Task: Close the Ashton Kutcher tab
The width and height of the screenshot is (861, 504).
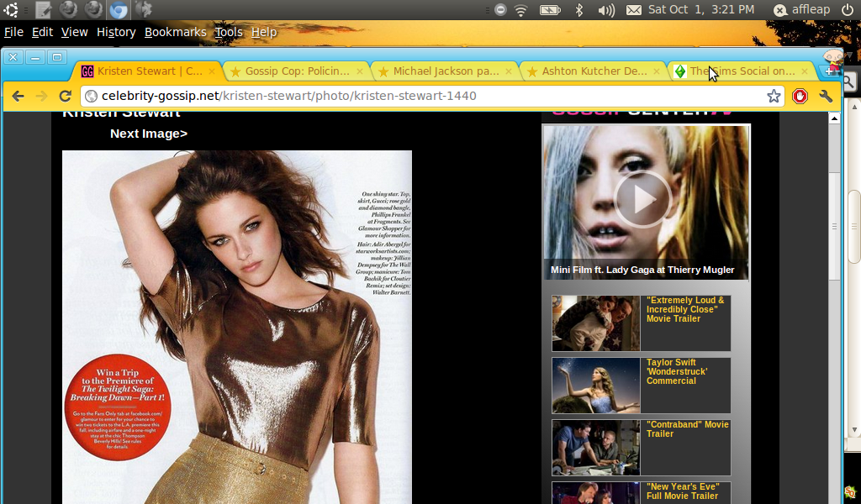Action: tap(656, 71)
